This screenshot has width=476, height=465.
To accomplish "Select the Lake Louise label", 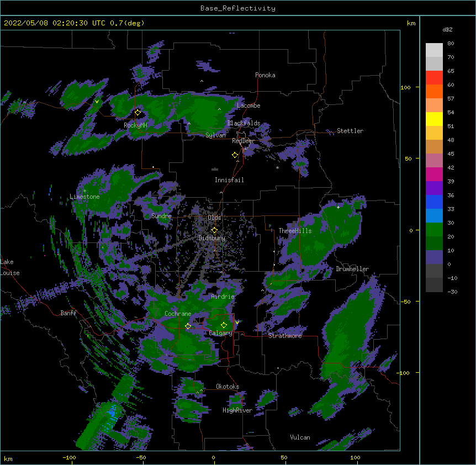I will [9, 267].
